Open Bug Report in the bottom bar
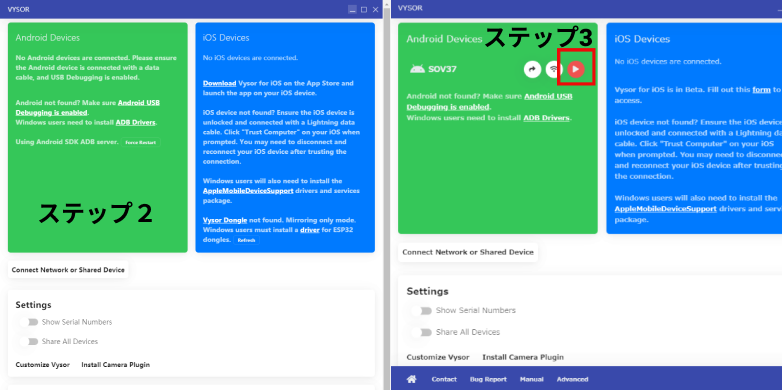This screenshot has height=390, width=782. pyautogui.click(x=488, y=380)
